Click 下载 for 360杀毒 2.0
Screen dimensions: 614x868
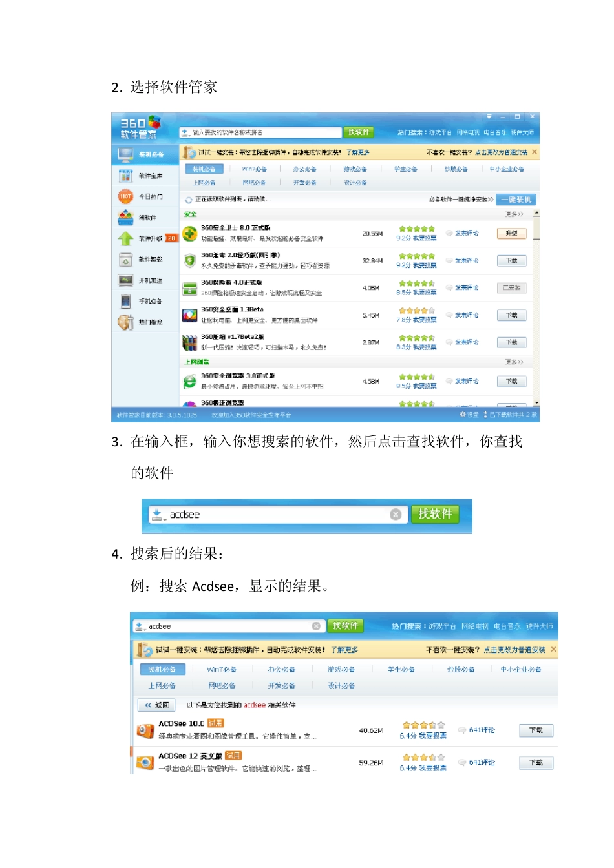pyautogui.click(x=512, y=260)
